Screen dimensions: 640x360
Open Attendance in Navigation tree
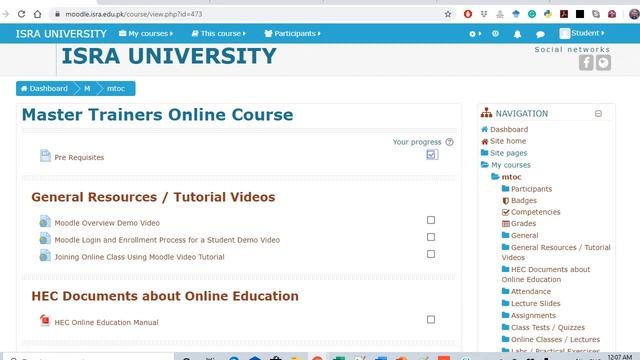531,291
